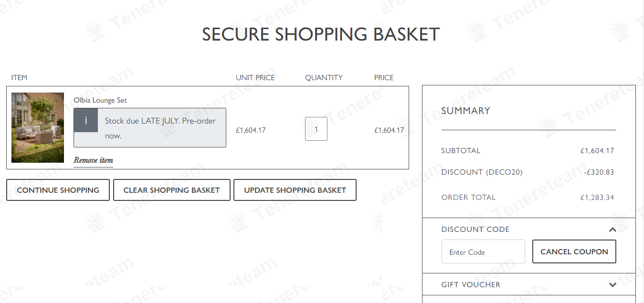The image size is (644, 303).
Task: Click Clear Shopping Basket button
Action: tap(172, 190)
